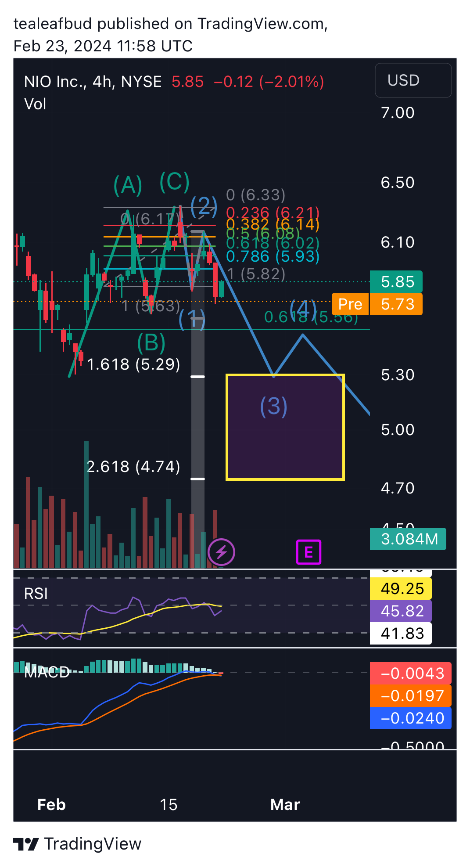
Task: Click the purple E earnings marker
Action: 309,552
